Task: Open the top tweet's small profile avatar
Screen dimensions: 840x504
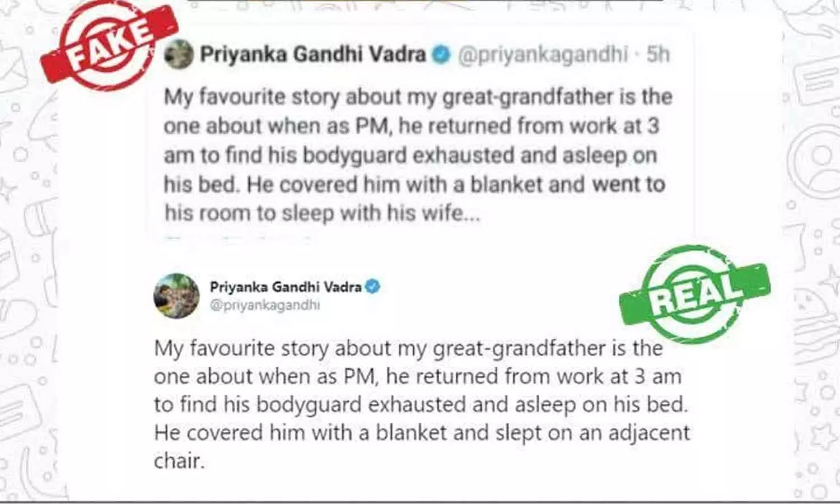Action: coord(179,54)
